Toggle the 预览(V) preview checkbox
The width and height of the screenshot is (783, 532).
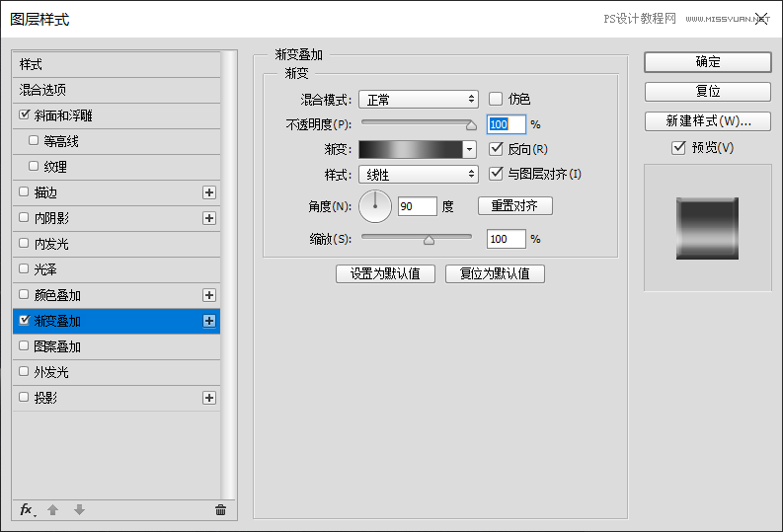click(678, 148)
